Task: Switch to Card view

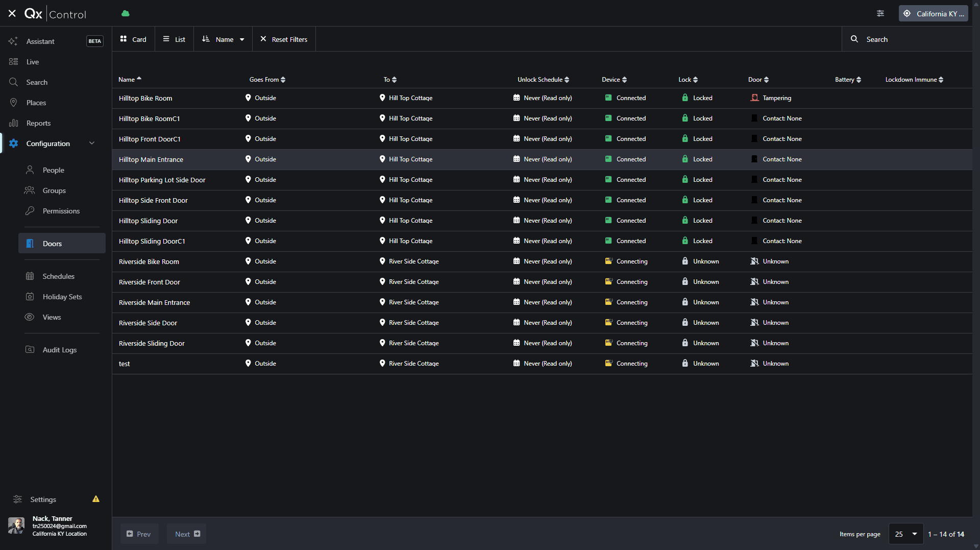Action: pyautogui.click(x=133, y=39)
